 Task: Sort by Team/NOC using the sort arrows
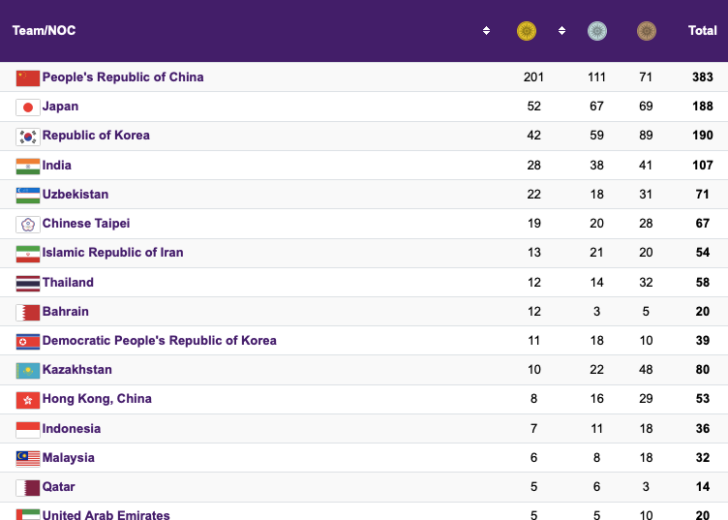click(x=486, y=31)
